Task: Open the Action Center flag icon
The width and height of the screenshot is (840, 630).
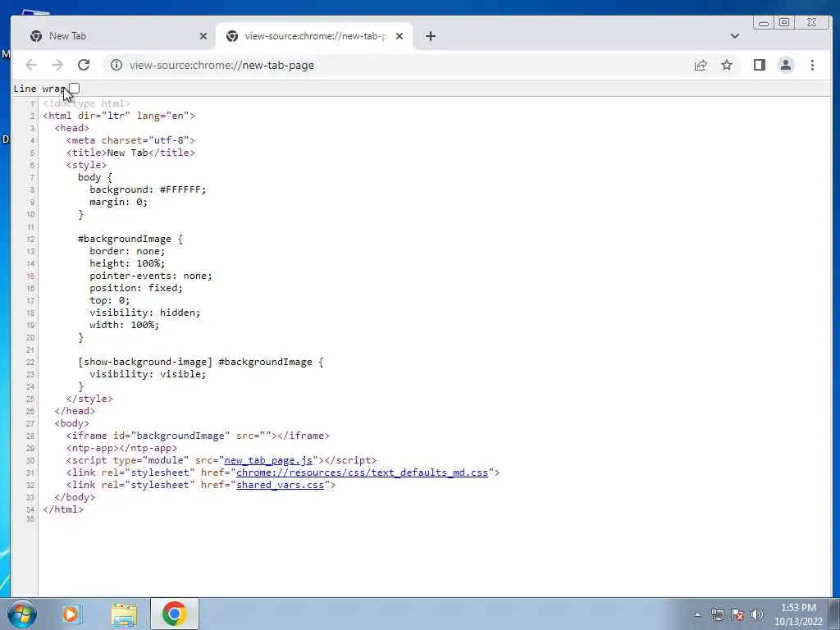Action: 737,614
